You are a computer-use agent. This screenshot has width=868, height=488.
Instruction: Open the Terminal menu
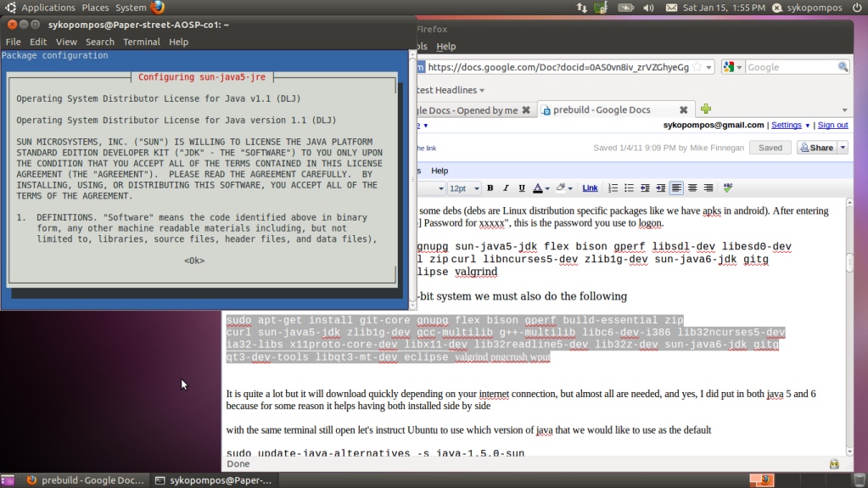click(x=141, y=42)
